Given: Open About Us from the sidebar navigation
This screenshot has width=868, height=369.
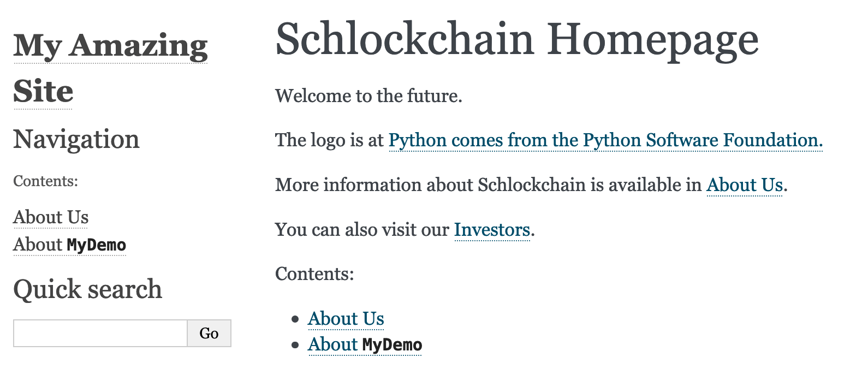Looking at the screenshot, I should tap(50, 217).
